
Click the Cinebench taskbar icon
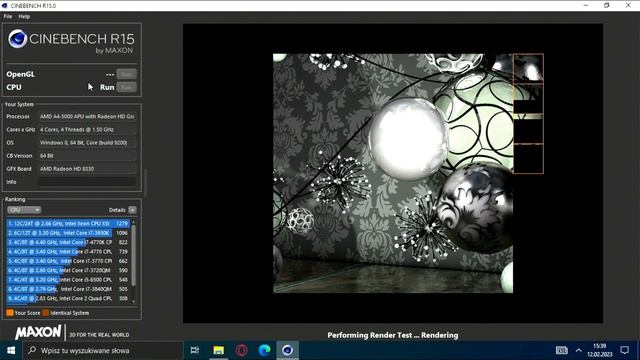point(287,351)
